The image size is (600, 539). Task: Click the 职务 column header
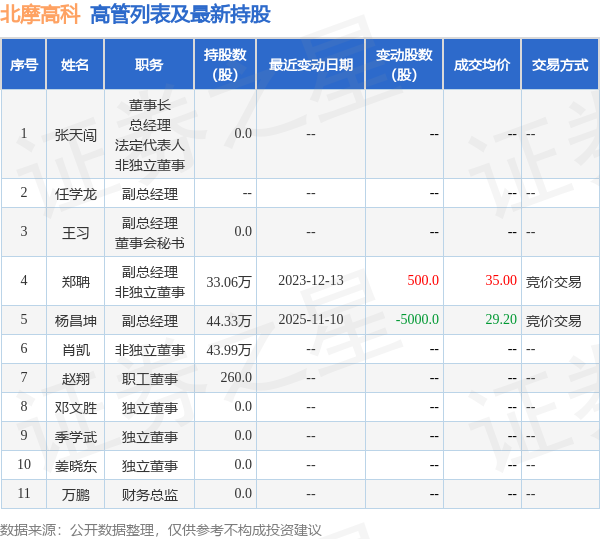(149, 65)
